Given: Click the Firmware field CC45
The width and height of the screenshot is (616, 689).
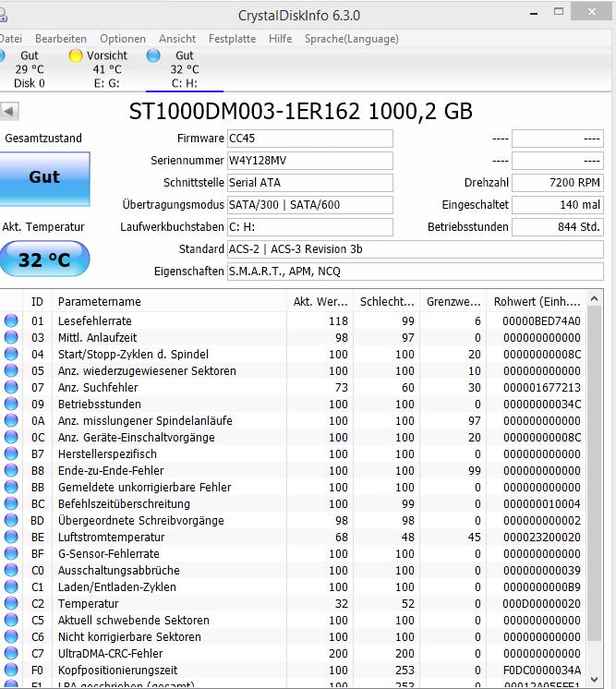Looking at the screenshot, I should click(x=309, y=139).
